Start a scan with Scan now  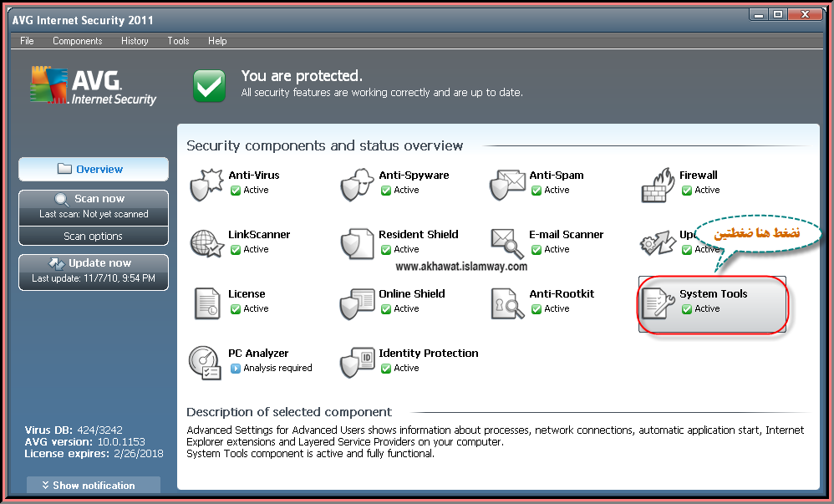pos(94,206)
